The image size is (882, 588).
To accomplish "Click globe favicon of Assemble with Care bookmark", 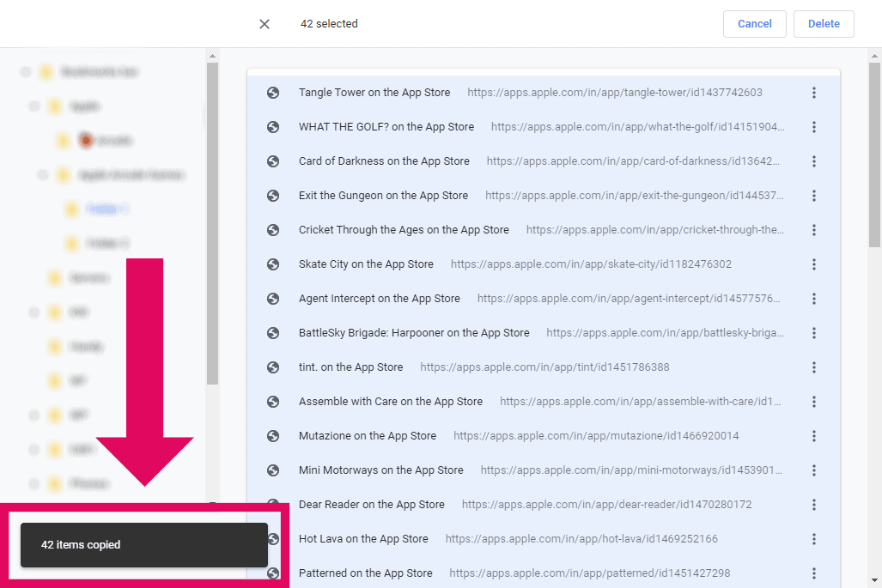I will pos(273,402).
